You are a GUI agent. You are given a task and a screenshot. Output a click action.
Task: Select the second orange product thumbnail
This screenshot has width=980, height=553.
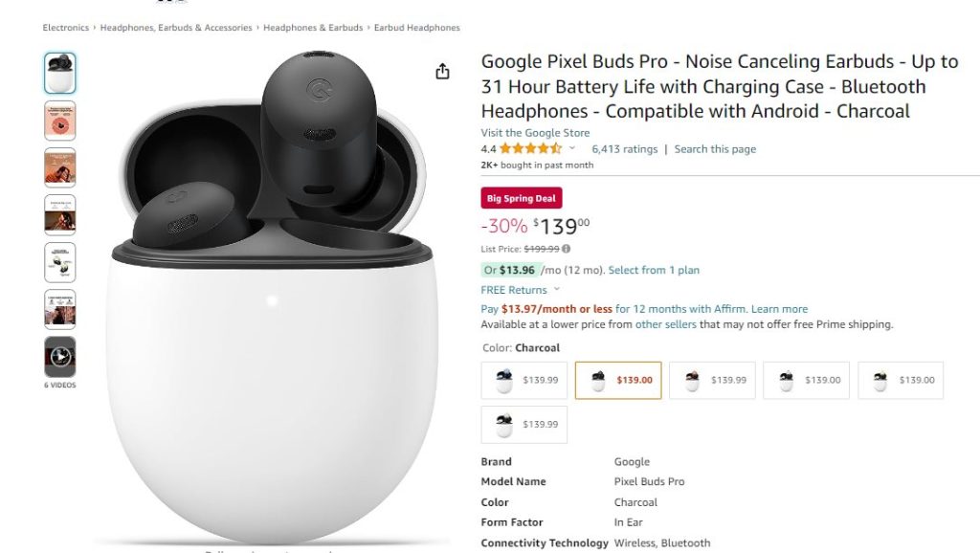[x=60, y=121]
